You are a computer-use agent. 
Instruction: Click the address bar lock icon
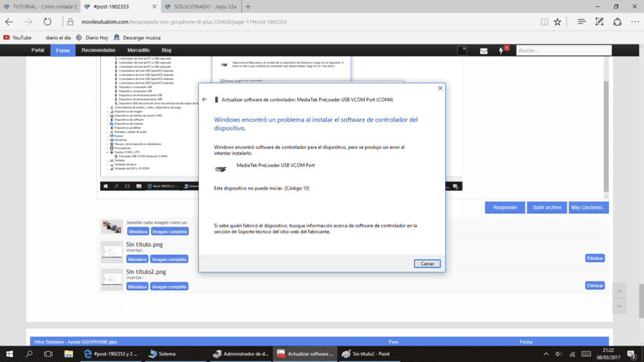[70, 21]
